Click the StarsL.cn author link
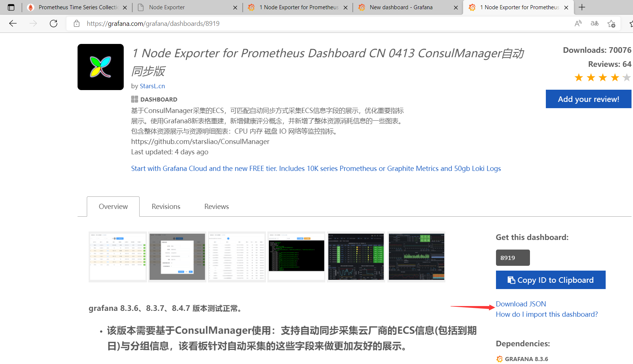This screenshot has height=364, width=633. pos(152,86)
